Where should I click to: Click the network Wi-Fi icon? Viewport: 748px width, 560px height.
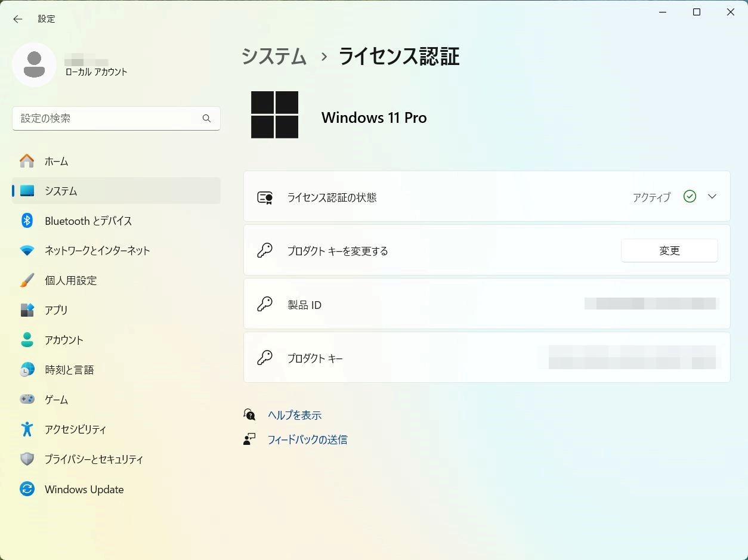pyautogui.click(x=27, y=250)
